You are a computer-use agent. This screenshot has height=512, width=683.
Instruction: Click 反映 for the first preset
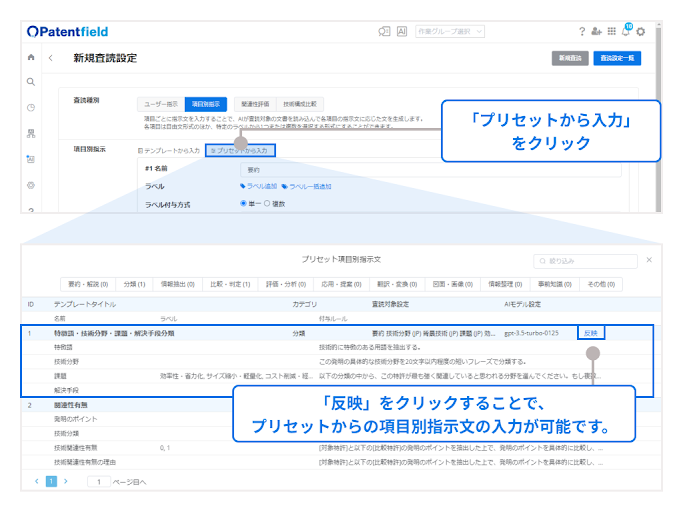pyautogui.click(x=592, y=333)
